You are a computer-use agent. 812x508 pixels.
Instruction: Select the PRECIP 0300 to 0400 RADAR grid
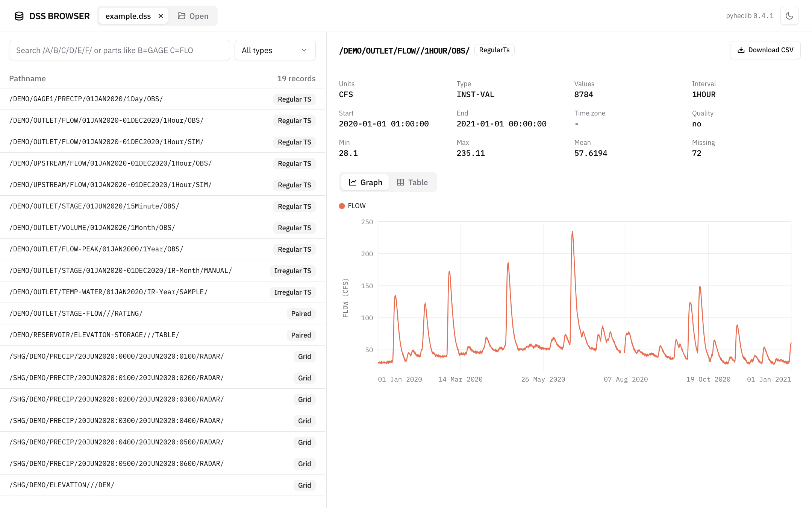162,421
